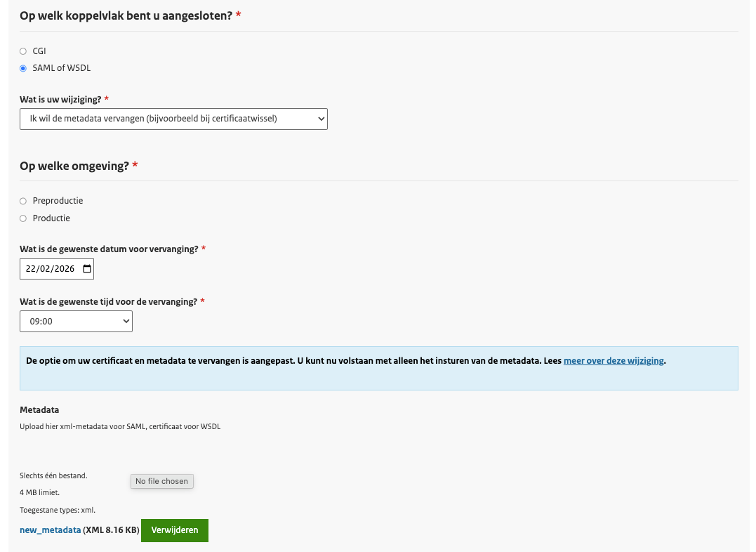756x552 pixels.
Task: Open the uploaded new_metadata file link
Action: pyautogui.click(x=49, y=530)
